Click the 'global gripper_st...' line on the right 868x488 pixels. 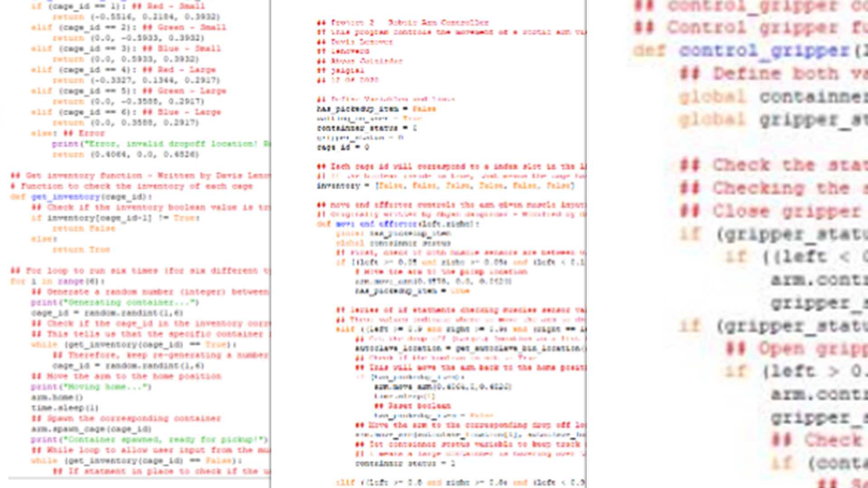coord(773,119)
